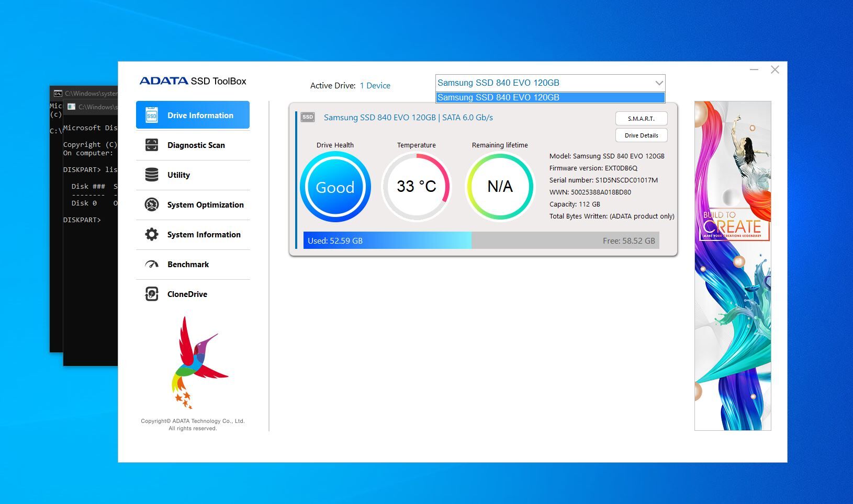Click the Model Samsung SSD 840 EVO line
Image resolution: width=853 pixels, height=504 pixels.
tap(607, 156)
